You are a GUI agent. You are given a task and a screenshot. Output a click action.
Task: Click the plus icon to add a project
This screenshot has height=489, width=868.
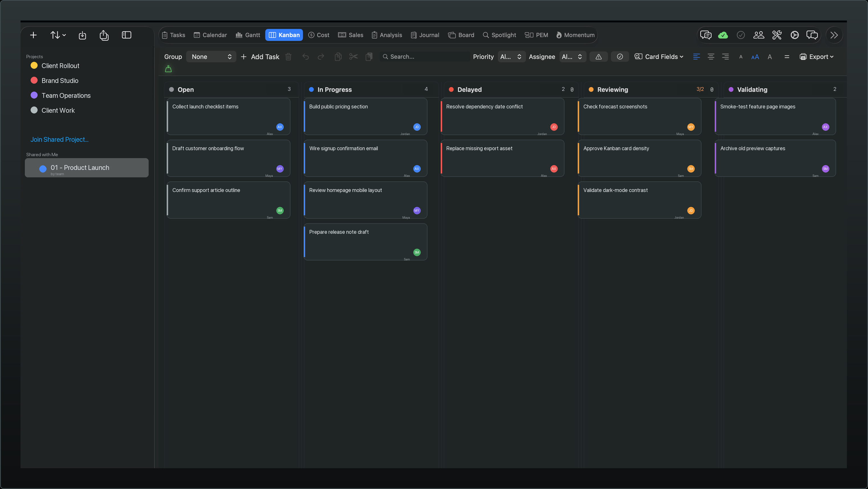[x=33, y=35]
